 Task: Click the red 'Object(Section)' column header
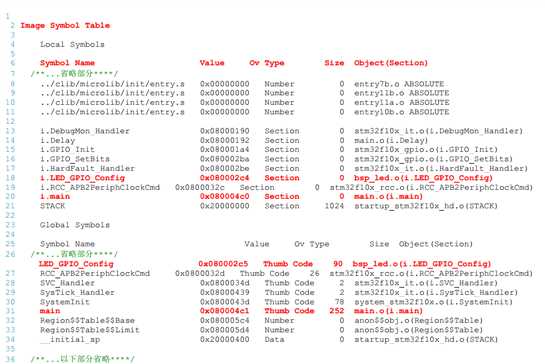pos(391,63)
